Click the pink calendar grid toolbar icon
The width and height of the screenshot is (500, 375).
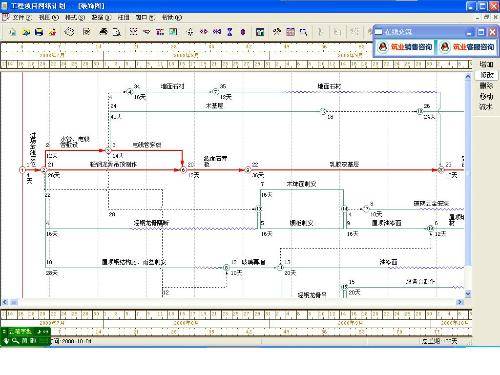(290, 32)
